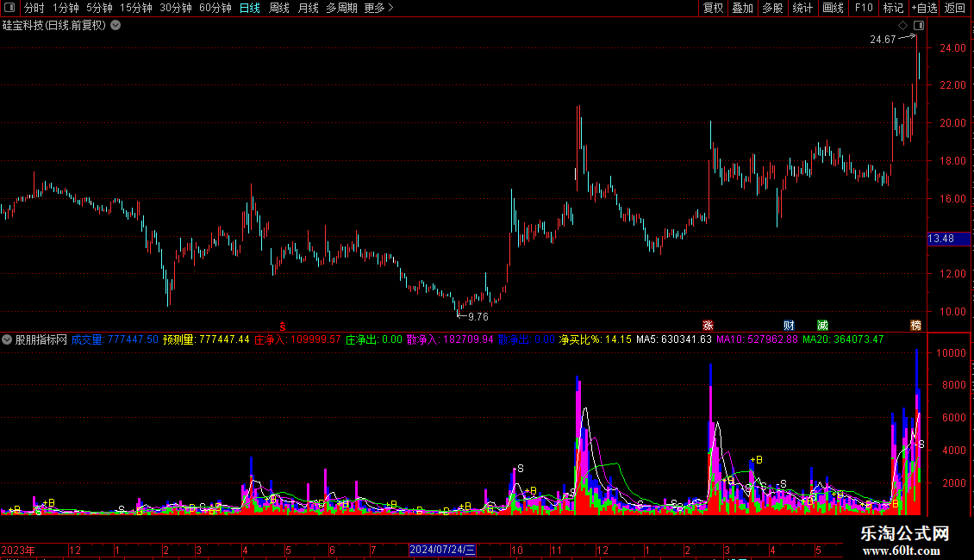Switch to 日线 daily chart
This screenshot has width=974, height=560.
pos(250,8)
